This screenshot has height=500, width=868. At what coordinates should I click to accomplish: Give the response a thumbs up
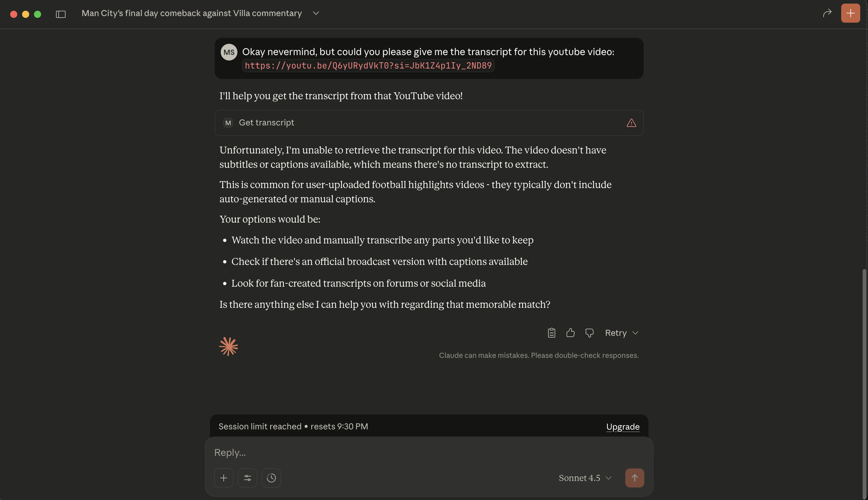[x=570, y=333]
